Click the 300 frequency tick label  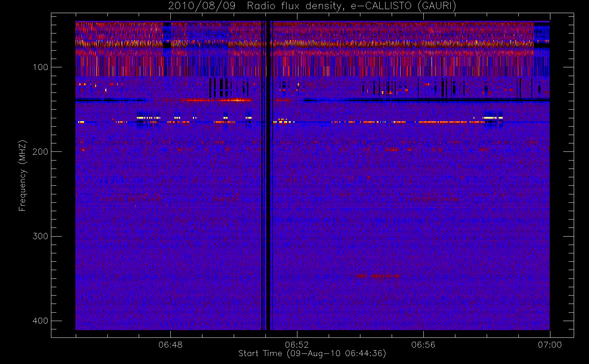[40, 236]
